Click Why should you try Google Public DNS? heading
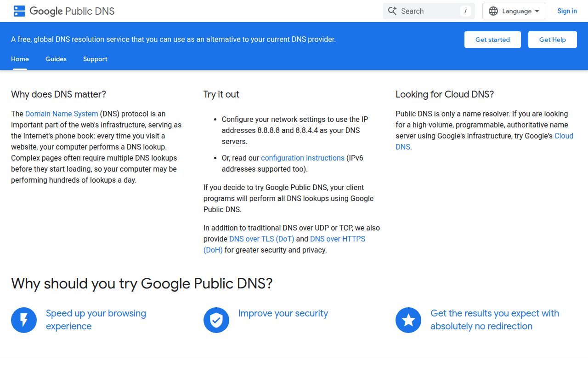588x368 pixels. click(142, 283)
